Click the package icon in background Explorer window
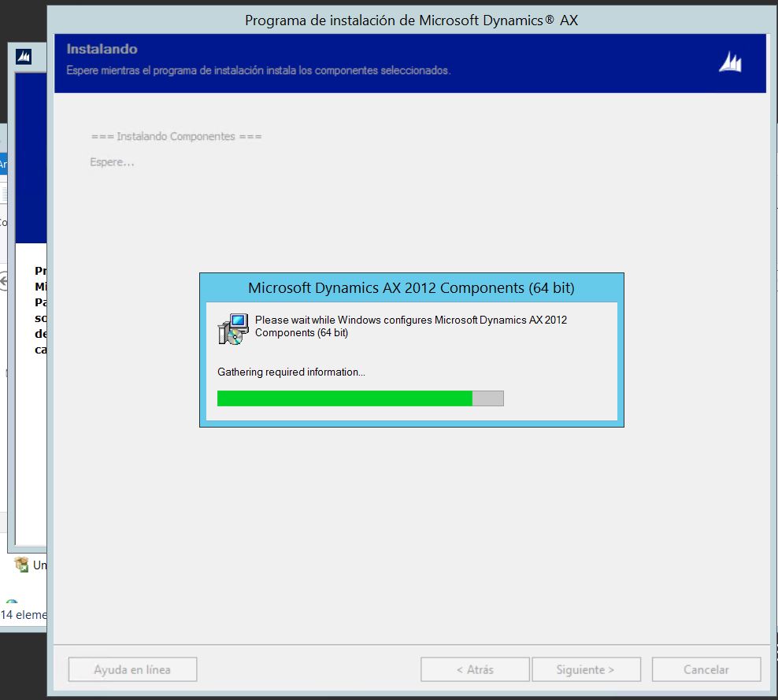 coord(21,565)
